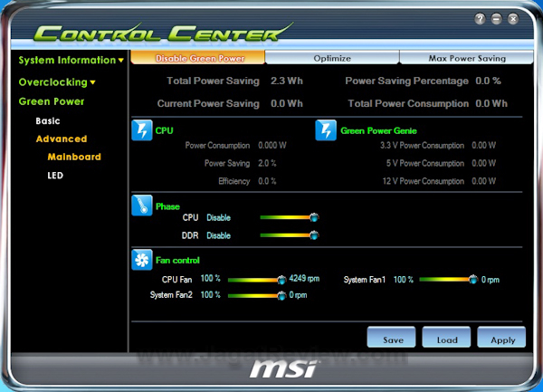543x392 pixels.
Task: Click 3.3 V Power Consumption value
Action: 484,146
